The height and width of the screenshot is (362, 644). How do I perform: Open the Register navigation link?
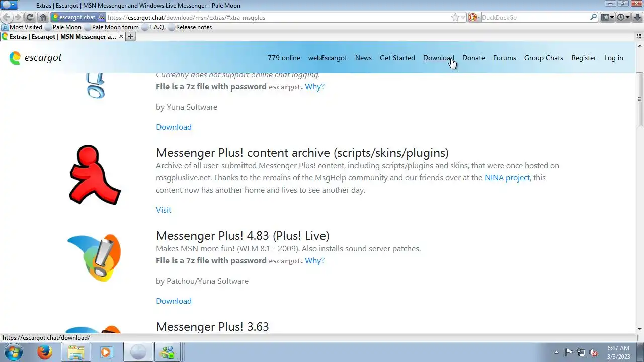coord(584,58)
